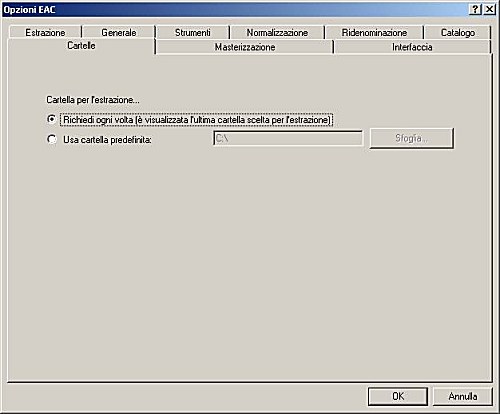Go to the Ridenominazione tab

pyautogui.click(x=374, y=33)
